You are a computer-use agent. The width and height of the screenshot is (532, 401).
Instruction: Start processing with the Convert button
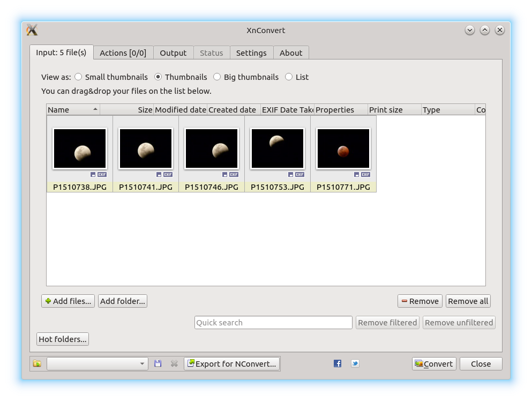coord(434,363)
